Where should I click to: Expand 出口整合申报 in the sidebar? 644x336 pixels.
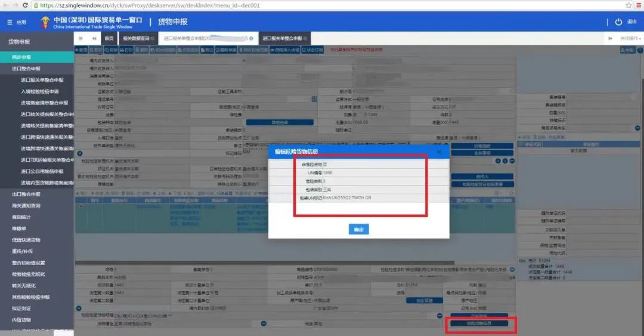(x=26, y=195)
